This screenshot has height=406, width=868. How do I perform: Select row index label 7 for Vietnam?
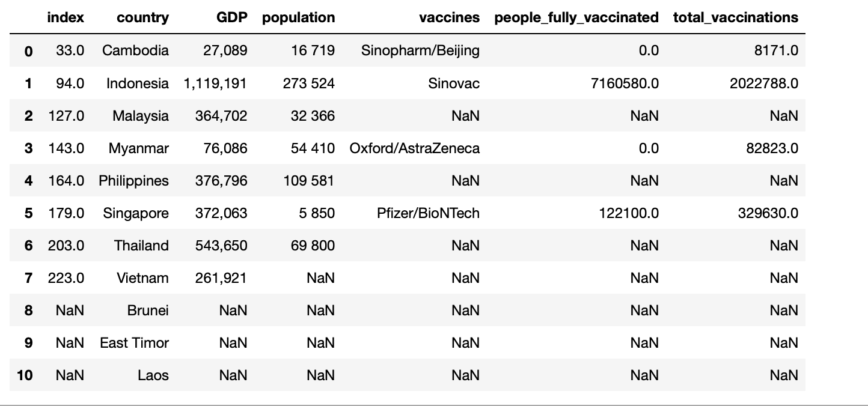coord(28,278)
